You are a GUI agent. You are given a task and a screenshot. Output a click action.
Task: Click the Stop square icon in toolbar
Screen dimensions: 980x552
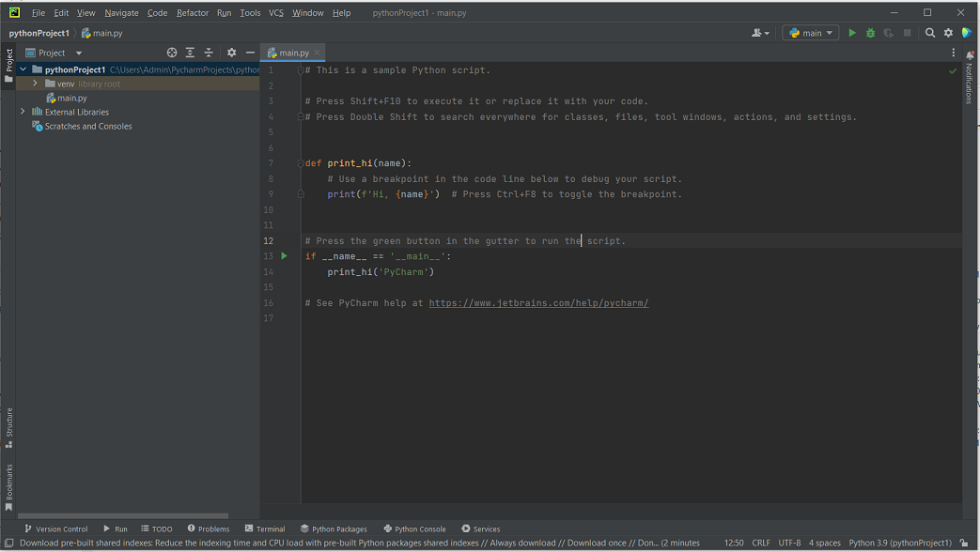(907, 33)
